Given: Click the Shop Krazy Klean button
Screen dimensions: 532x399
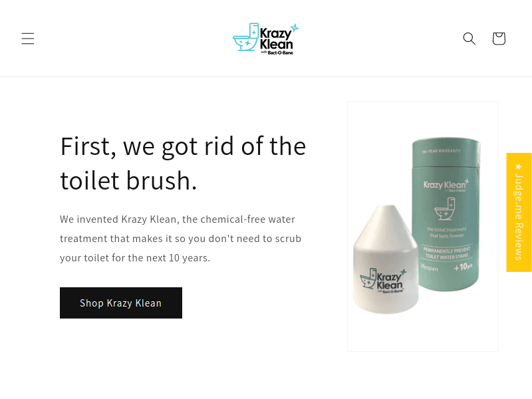Looking at the screenshot, I should pyautogui.click(x=121, y=303).
